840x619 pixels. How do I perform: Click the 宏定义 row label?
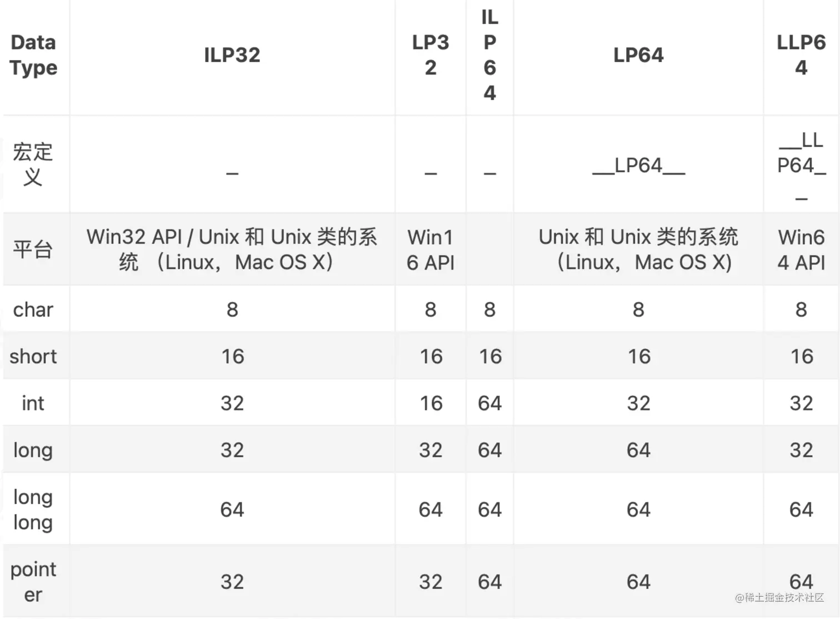[x=33, y=164]
